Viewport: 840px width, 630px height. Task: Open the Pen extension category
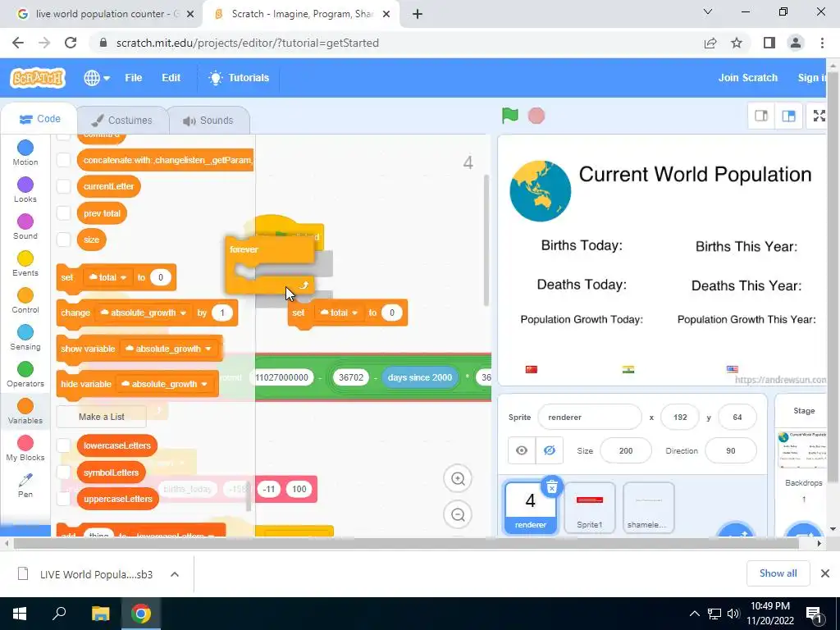25,486
